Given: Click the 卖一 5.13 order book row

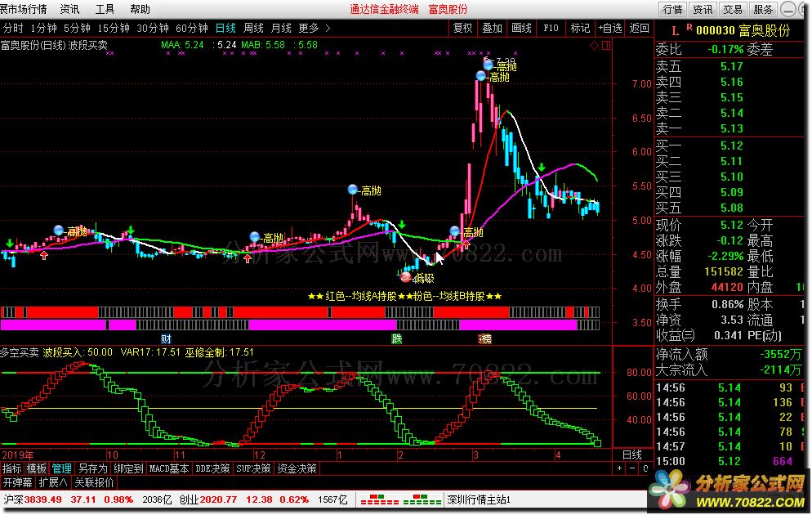Looking at the screenshot, I should pos(729,128).
